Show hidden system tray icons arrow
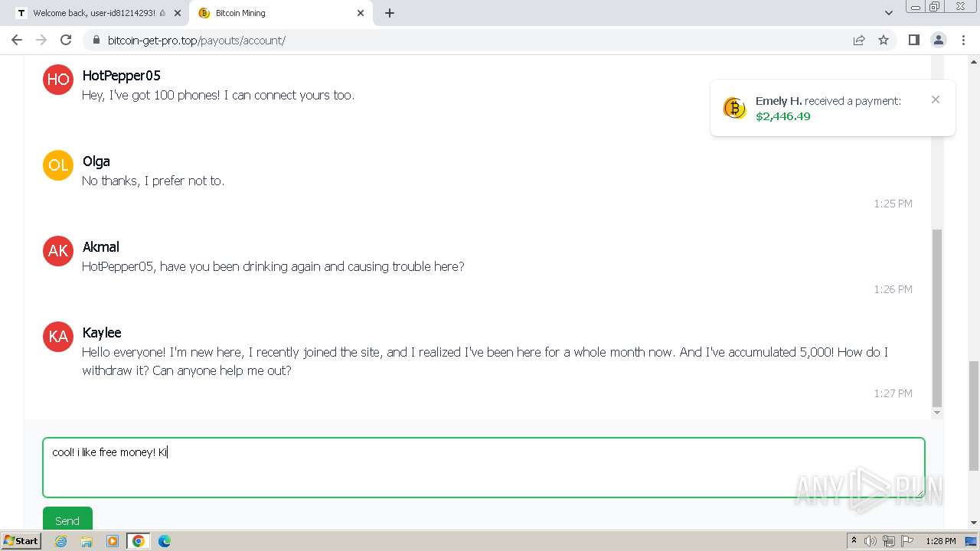The height and width of the screenshot is (551, 980). [854, 541]
